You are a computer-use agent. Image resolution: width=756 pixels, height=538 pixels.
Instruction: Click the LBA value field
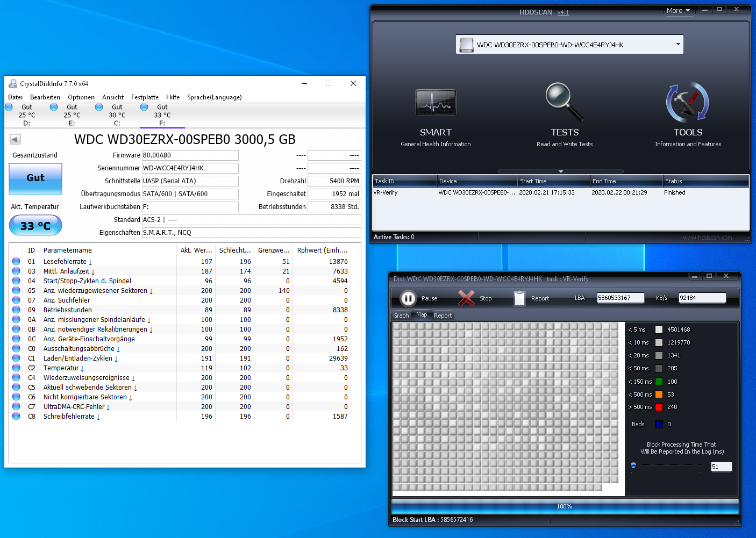pyautogui.click(x=621, y=298)
